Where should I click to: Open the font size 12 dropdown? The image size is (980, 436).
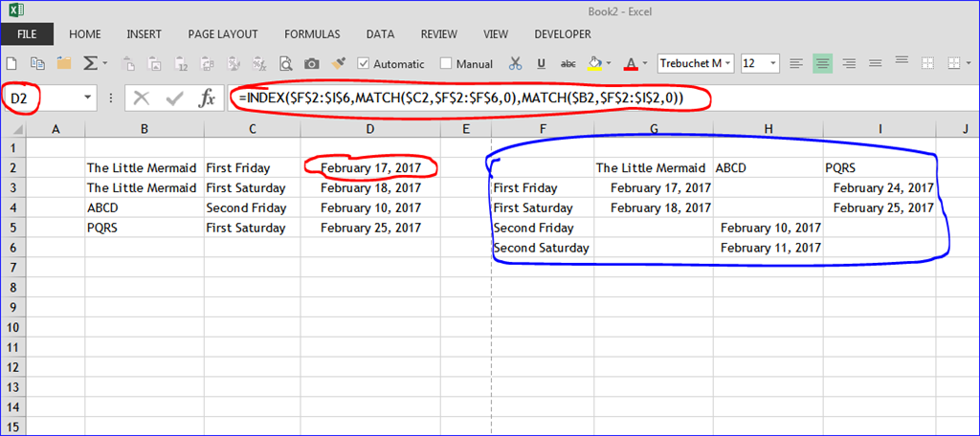click(773, 63)
